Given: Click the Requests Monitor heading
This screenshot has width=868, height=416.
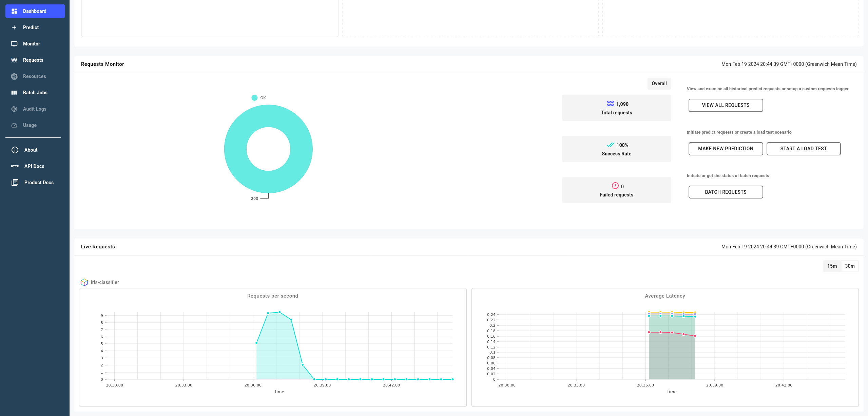Looking at the screenshot, I should [102, 64].
